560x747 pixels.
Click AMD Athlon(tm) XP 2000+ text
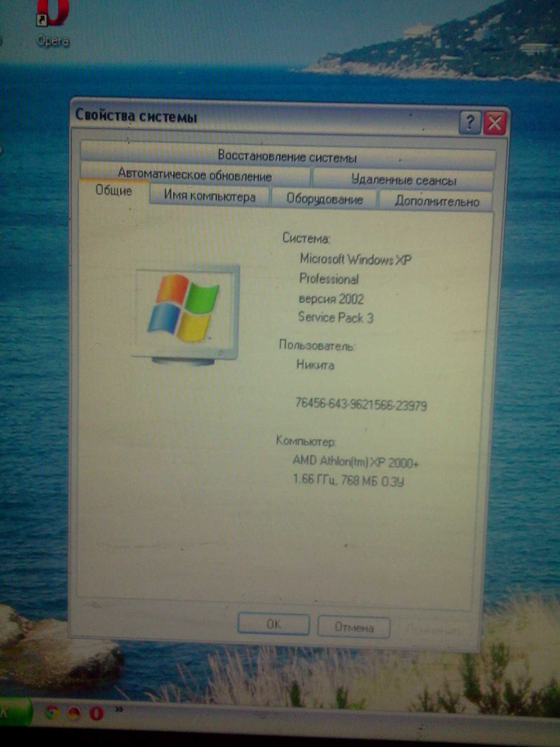coord(355,462)
